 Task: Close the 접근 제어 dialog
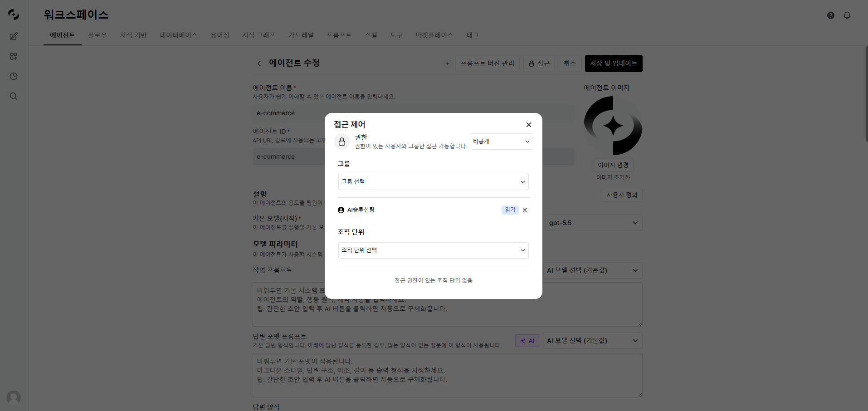pos(529,125)
